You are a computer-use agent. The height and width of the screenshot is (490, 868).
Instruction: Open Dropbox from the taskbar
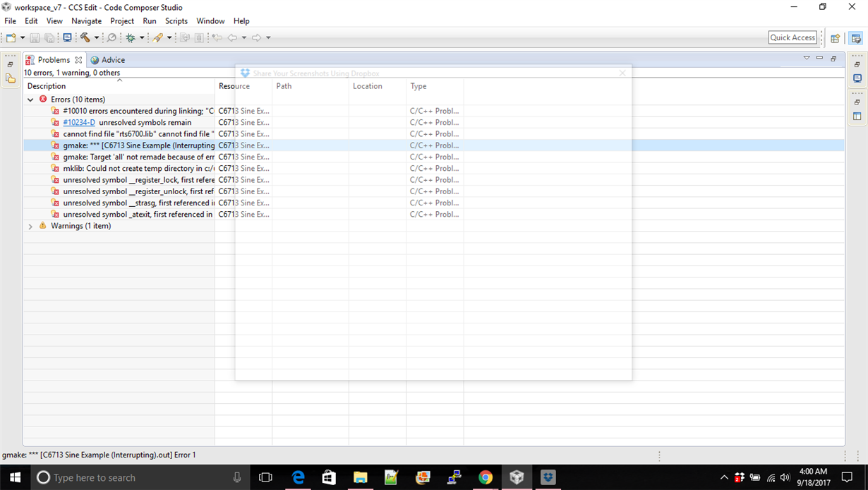(548, 477)
